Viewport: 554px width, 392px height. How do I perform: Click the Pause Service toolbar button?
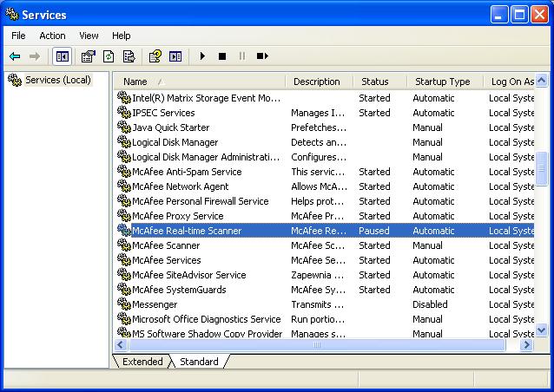point(242,56)
